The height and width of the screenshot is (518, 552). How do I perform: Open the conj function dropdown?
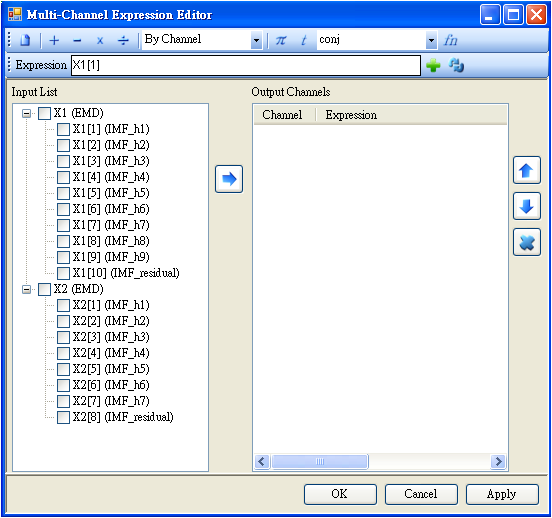(x=431, y=40)
